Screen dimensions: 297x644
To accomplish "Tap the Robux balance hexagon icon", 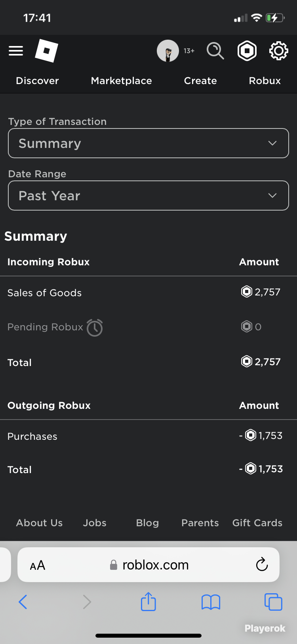I will 247,51.
